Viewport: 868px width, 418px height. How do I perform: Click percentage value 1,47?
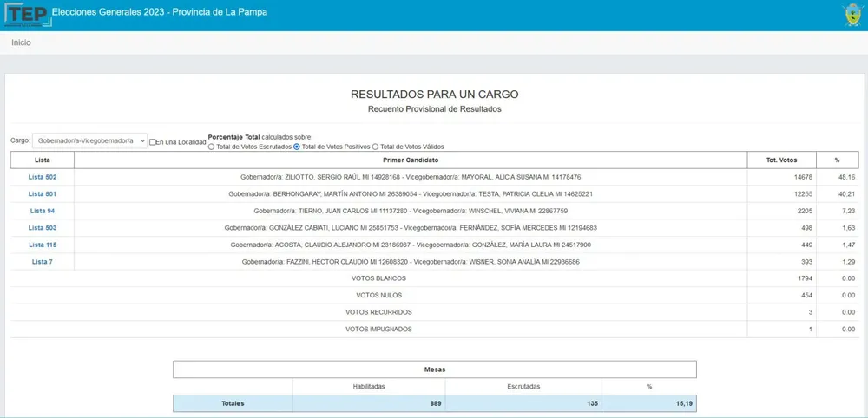[849, 245]
